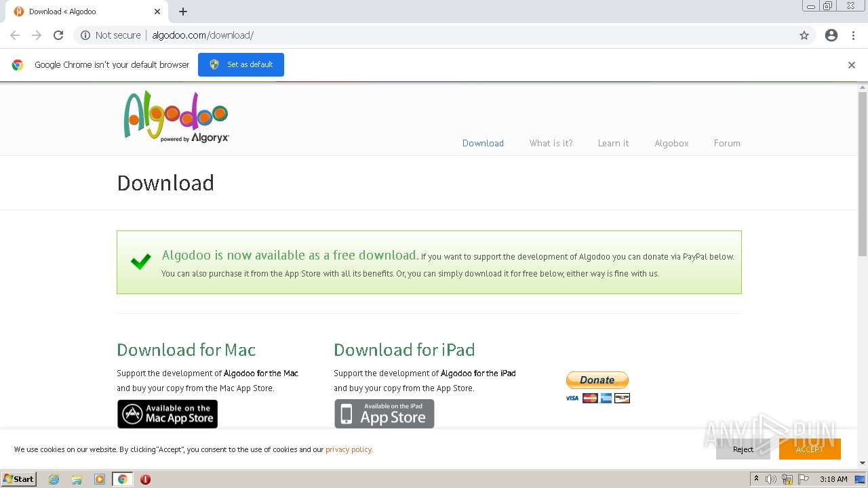Open the Mac App Store badge
This screenshot has width=868, height=488.
[167, 413]
